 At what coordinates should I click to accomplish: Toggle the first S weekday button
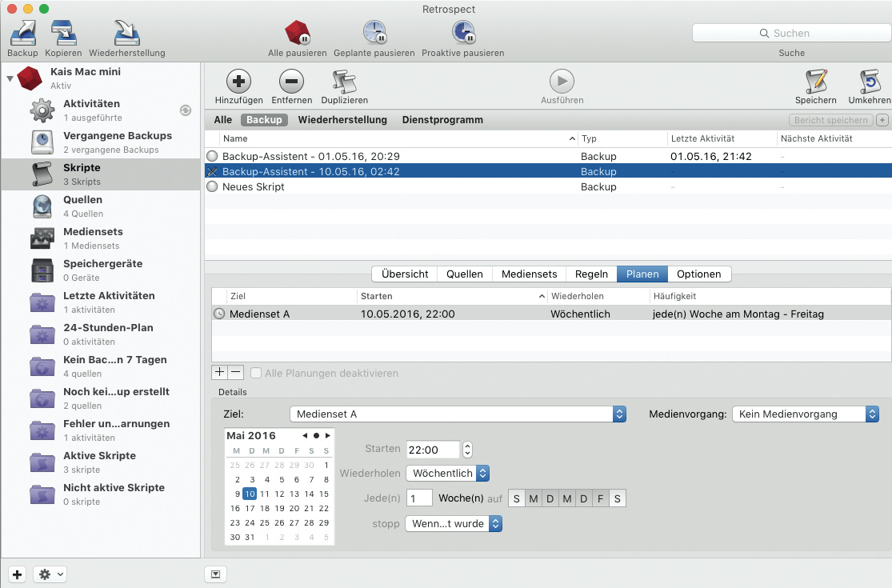517,499
